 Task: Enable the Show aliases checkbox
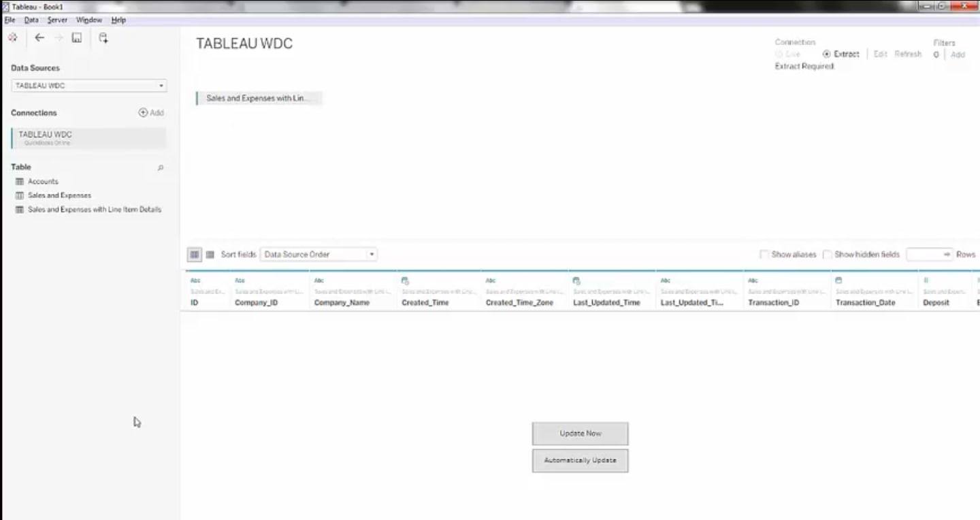(764, 255)
